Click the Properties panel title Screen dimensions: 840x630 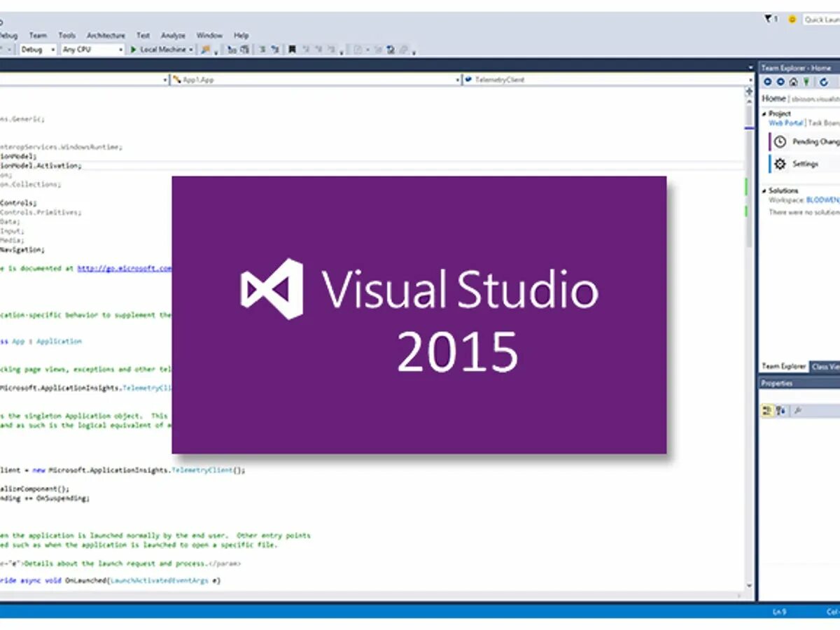(x=777, y=383)
